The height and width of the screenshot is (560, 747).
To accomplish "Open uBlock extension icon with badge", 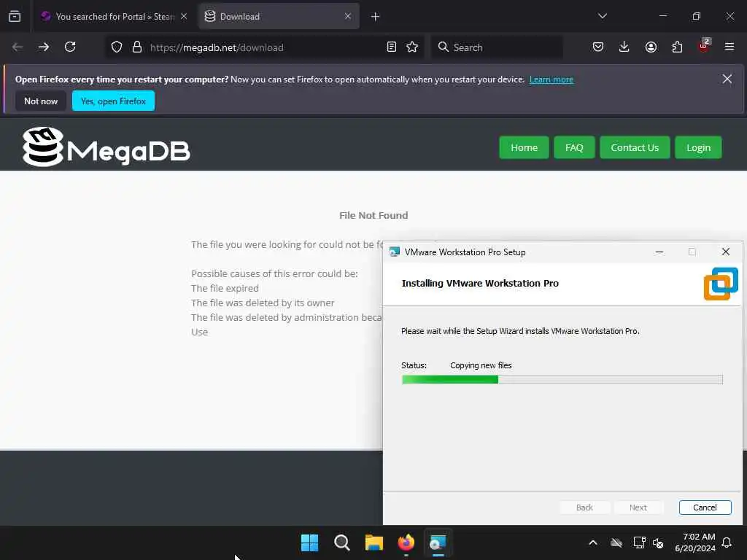I will [704, 46].
